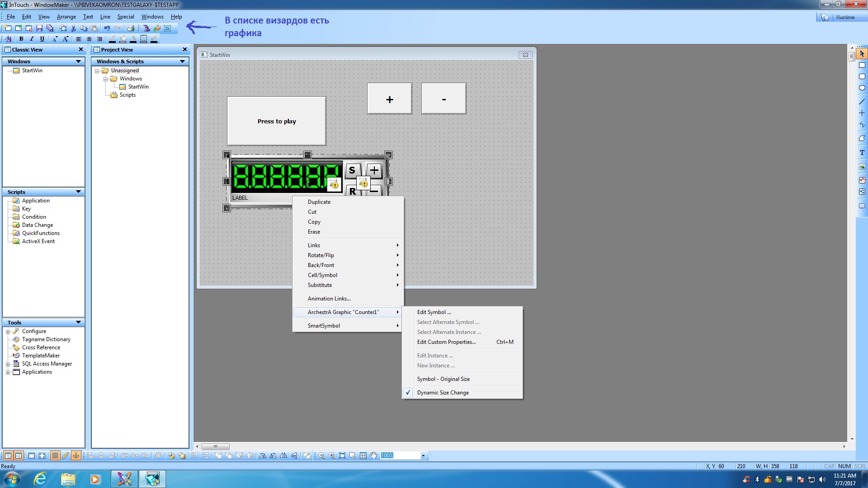Click the fill color paint bucket icon

(123, 39)
